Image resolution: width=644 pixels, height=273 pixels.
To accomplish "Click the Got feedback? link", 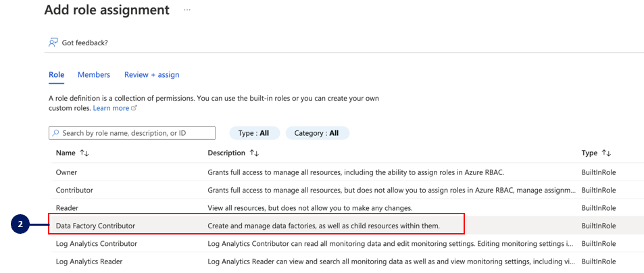I will [84, 43].
